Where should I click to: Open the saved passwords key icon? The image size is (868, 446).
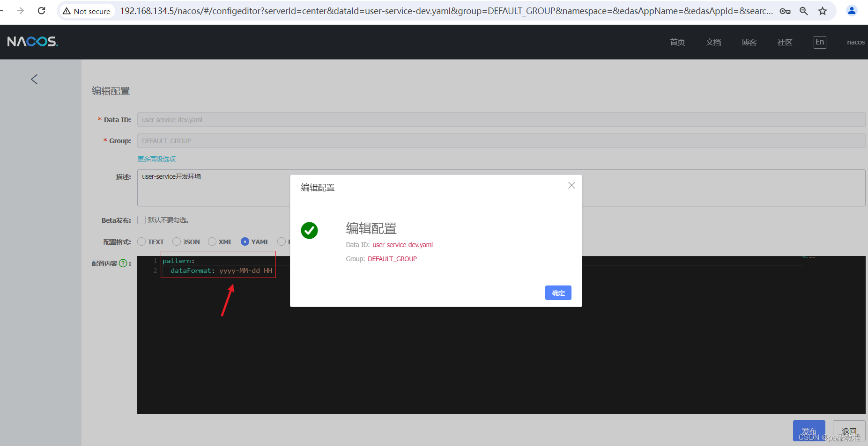(x=785, y=11)
